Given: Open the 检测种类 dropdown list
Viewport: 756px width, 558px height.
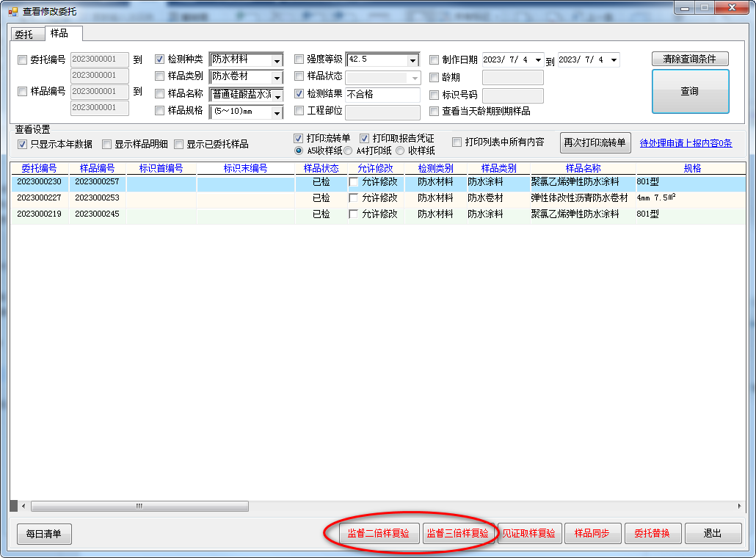Looking at the screenshot, I should [277, 61].
